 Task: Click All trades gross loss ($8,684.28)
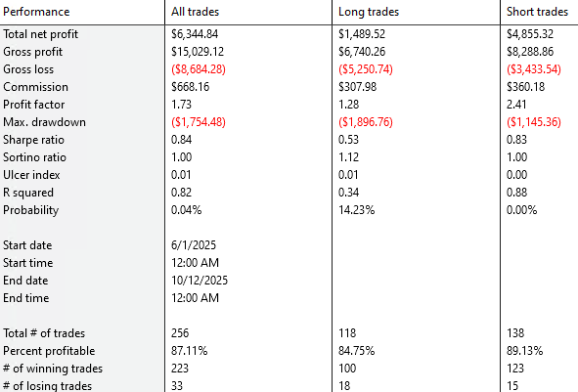click(199, 69)
